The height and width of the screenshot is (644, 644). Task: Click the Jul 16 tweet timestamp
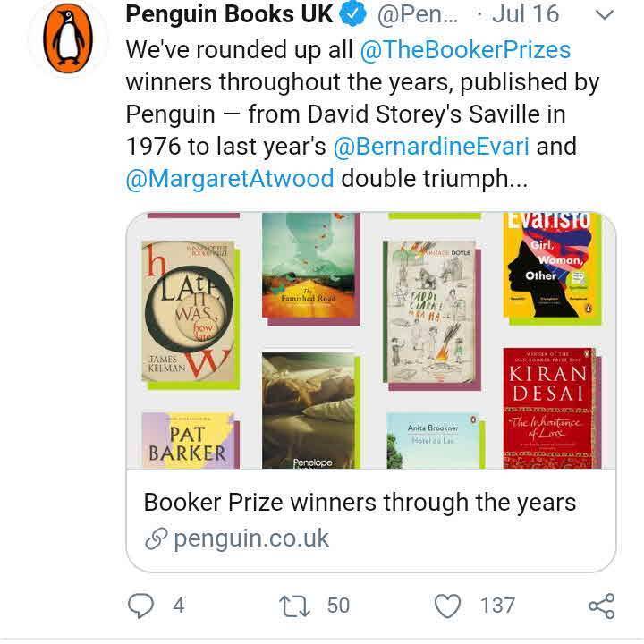point(538,15)
